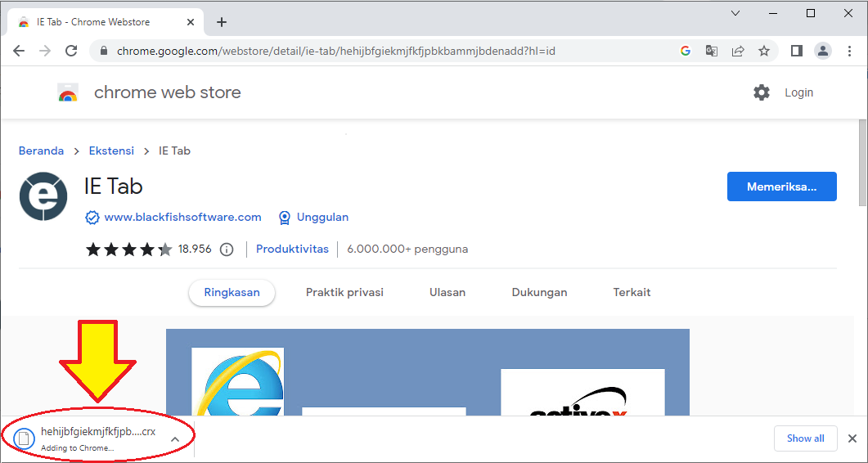Click the 6.000.000+ pengguna text
868x463 pixels.
pos(407,249)
